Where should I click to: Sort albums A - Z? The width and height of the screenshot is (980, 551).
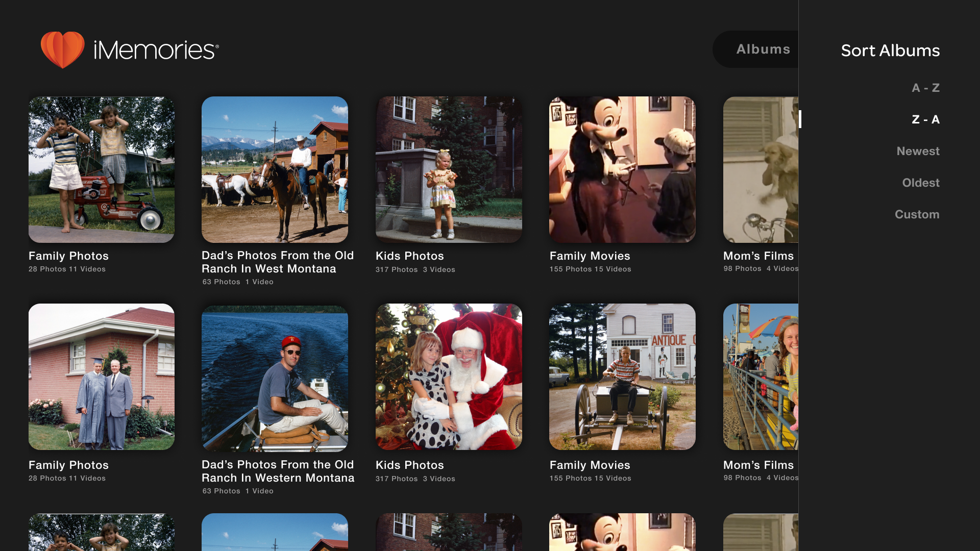coord(924,88)
